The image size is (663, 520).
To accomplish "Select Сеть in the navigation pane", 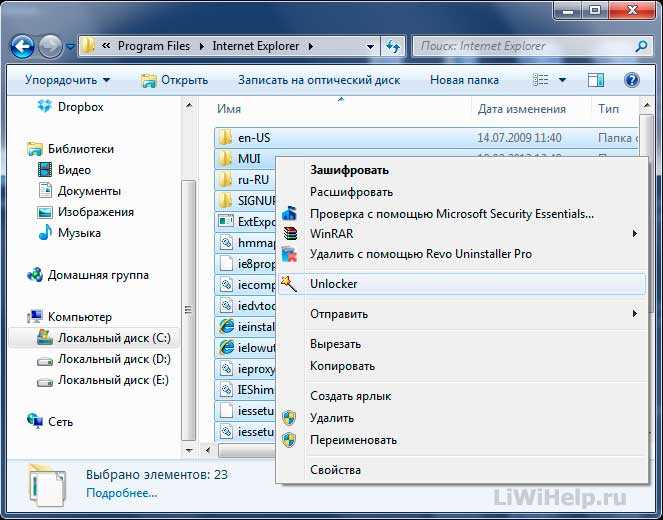I will (x=50, y=421).
